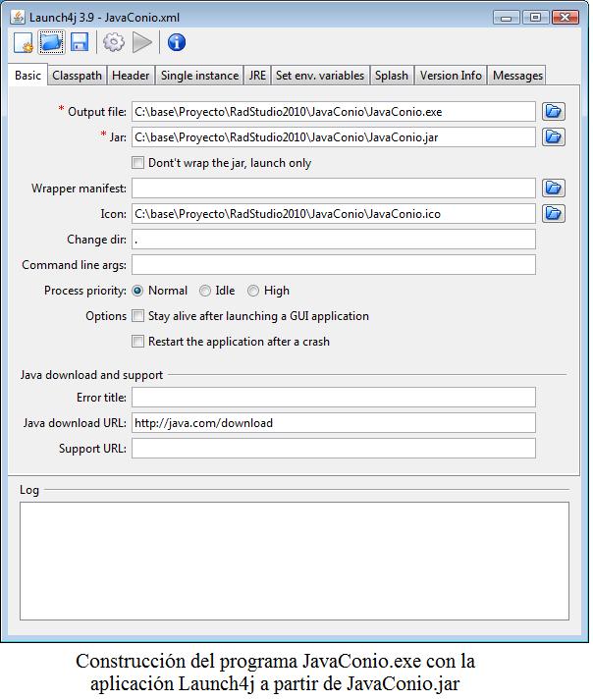
Task: Check Restart the application after a crash
Action: pyautogui.click(x=138, y=341)
